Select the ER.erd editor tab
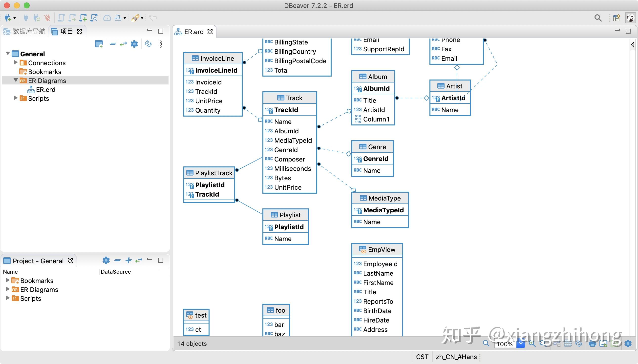638x364 pixels. click(193, 32)
